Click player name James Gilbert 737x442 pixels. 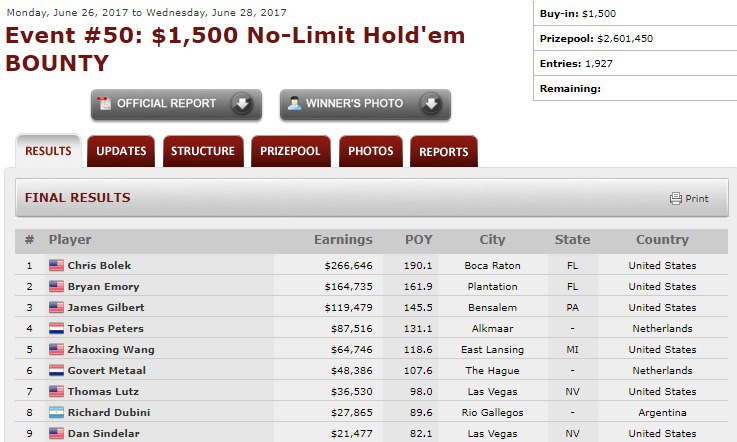[106, 308]
